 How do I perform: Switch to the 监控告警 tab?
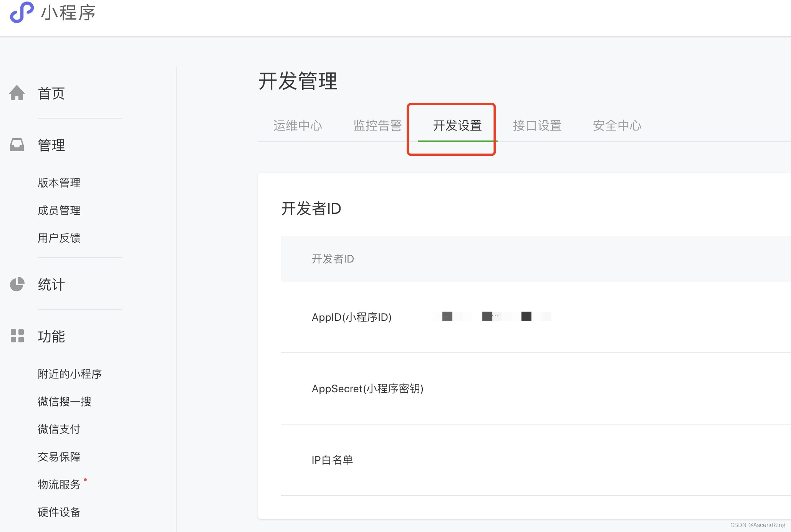point(377,126)
